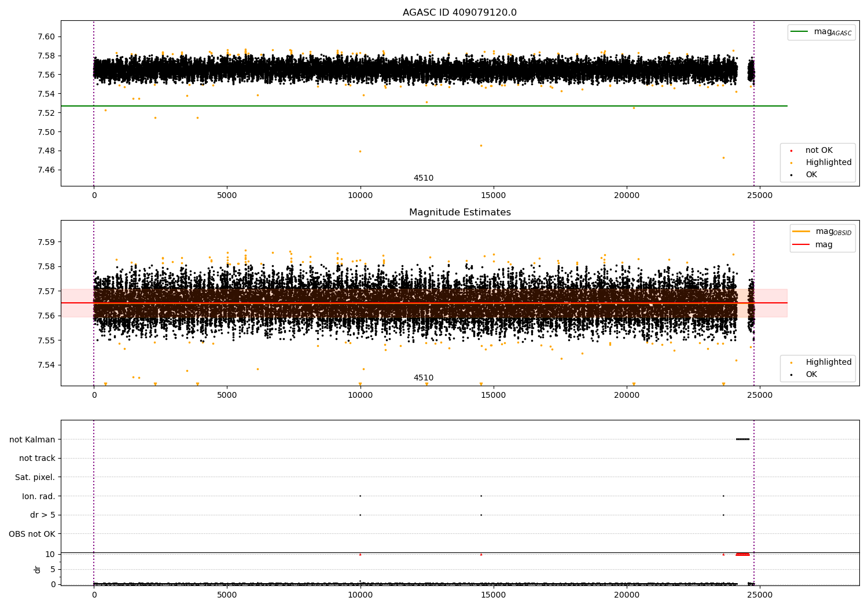This screenshot has width=868, height=608.
Task: Click the 7.48 y-axis tick label
Action: 45,151
